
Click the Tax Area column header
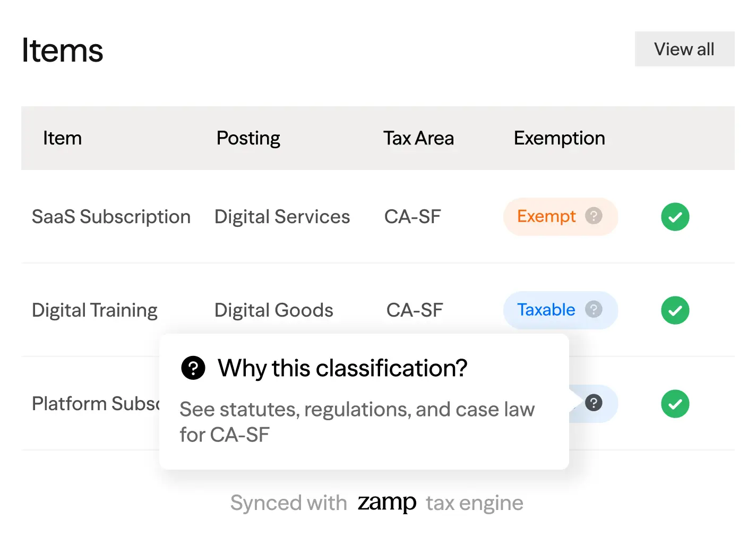[418, 138]
